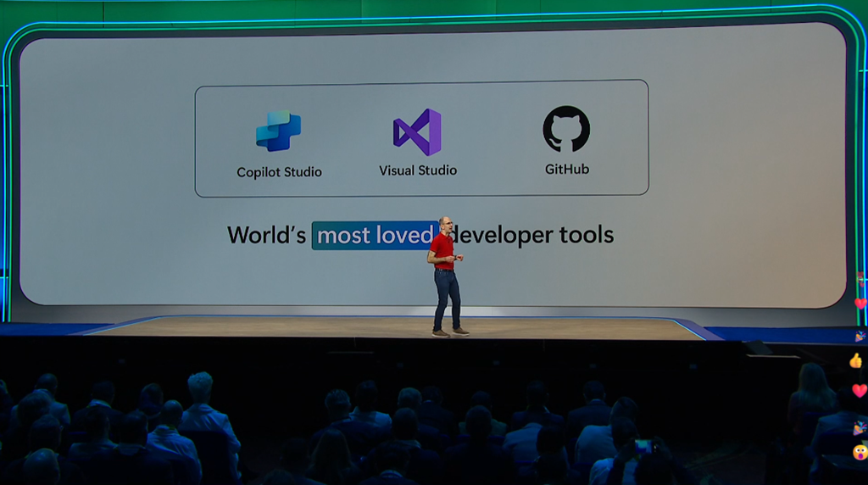Screen dimensions: 868x485
Task: Send the thumbs-up reaction emoji
Action: coord(856,361)
